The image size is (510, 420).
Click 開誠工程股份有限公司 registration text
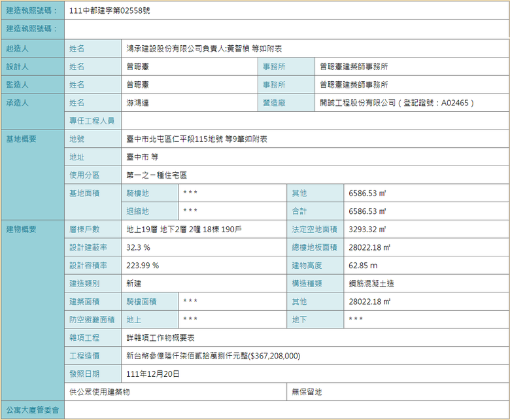click(397, 103)
